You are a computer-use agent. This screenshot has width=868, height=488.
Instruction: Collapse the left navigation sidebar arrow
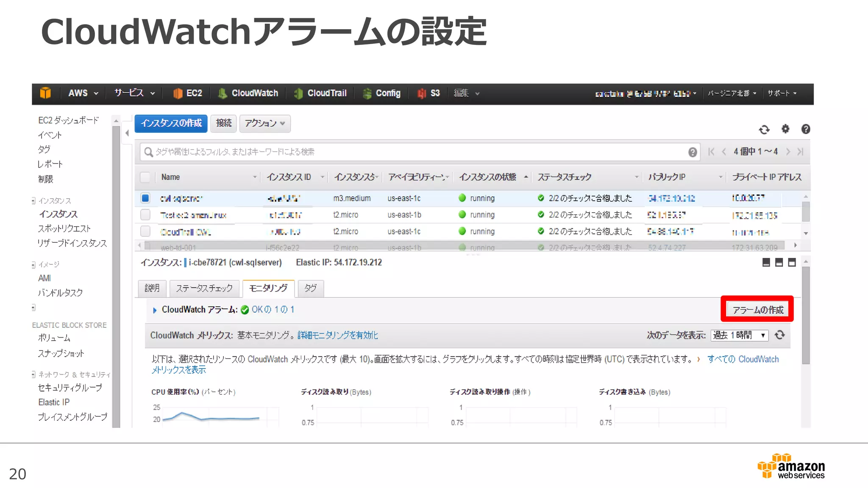tap(127, 133)
